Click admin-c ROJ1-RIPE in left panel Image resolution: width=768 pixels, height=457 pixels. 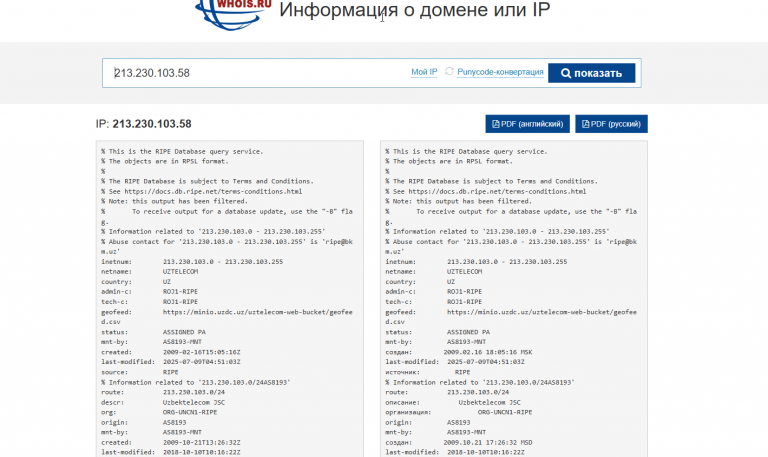pos(180,291)
